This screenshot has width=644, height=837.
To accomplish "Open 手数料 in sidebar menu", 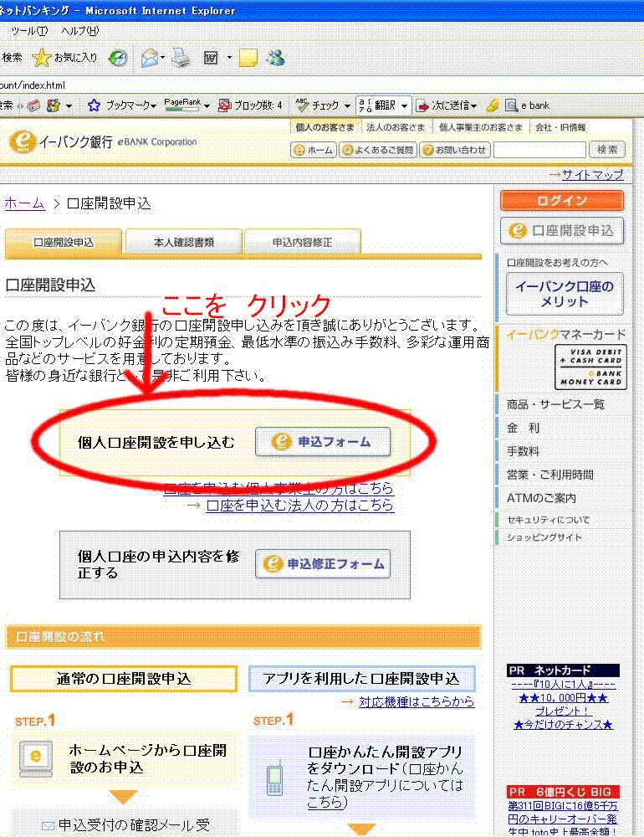I will [x=523, y=452].
